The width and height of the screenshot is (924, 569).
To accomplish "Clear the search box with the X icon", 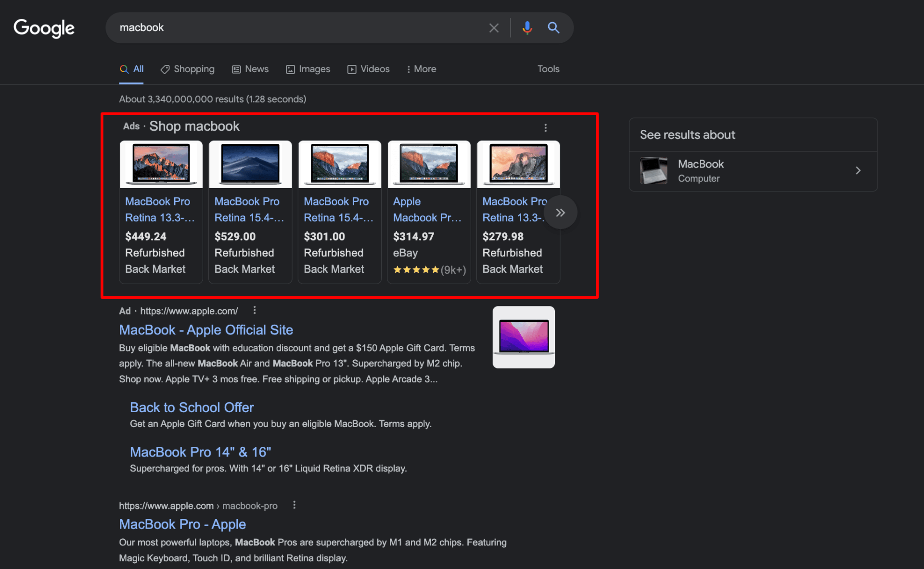I will point(494,28).
